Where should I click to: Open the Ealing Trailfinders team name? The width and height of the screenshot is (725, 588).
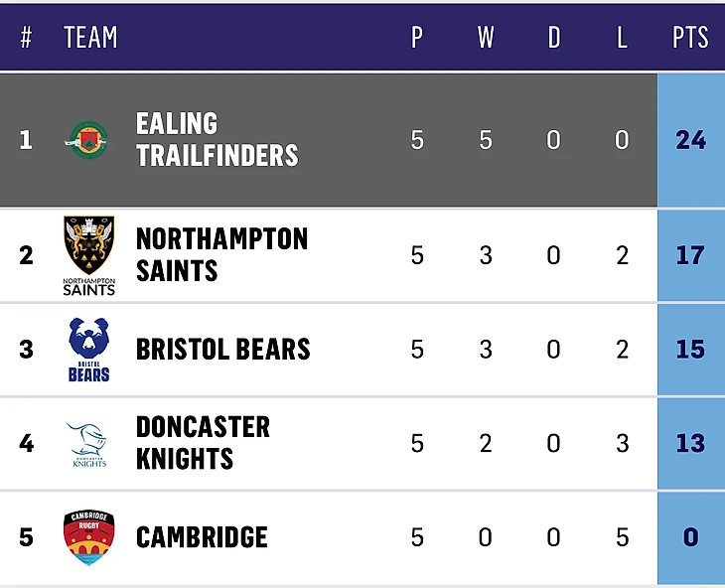217,139
